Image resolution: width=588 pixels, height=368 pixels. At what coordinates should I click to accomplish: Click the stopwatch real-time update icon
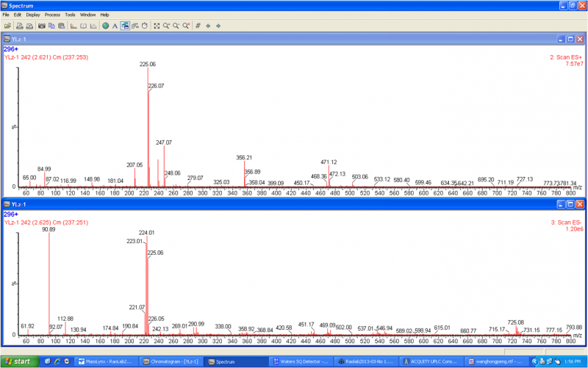145,26
